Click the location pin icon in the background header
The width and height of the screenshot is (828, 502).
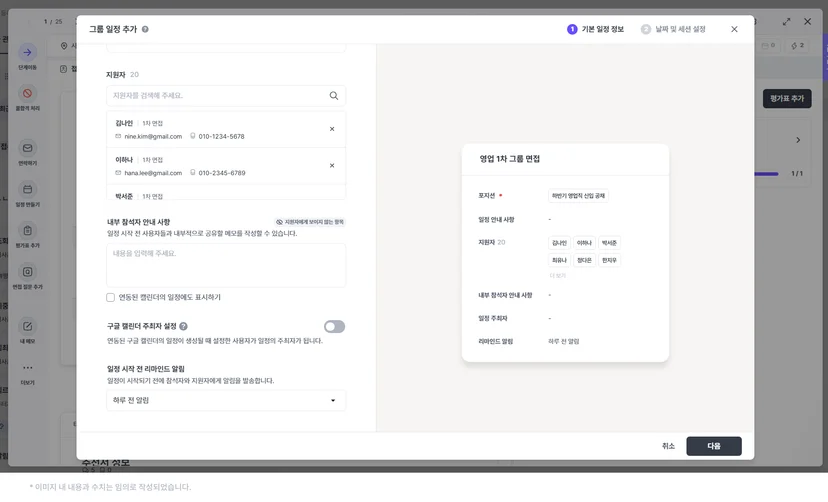click(x=64, y=46)
